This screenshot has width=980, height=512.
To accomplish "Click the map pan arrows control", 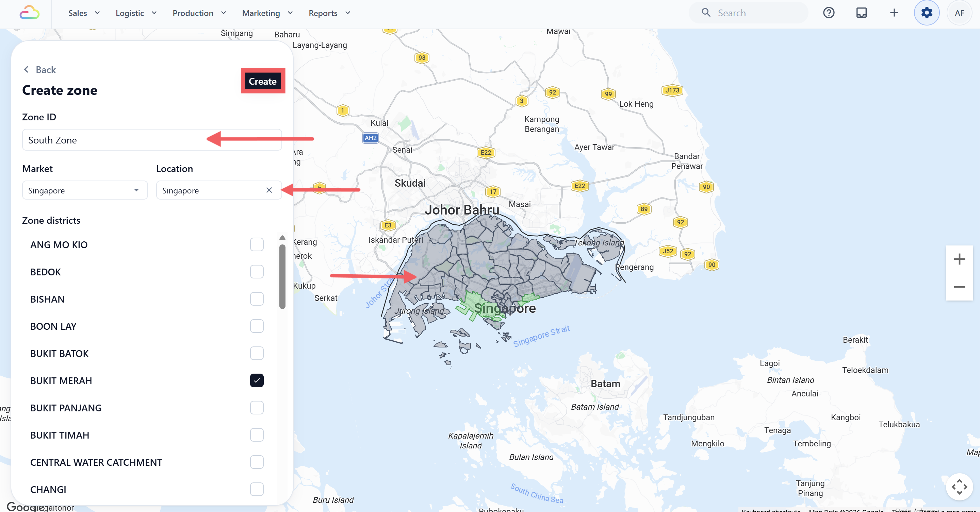I will [x=959, y=487].
